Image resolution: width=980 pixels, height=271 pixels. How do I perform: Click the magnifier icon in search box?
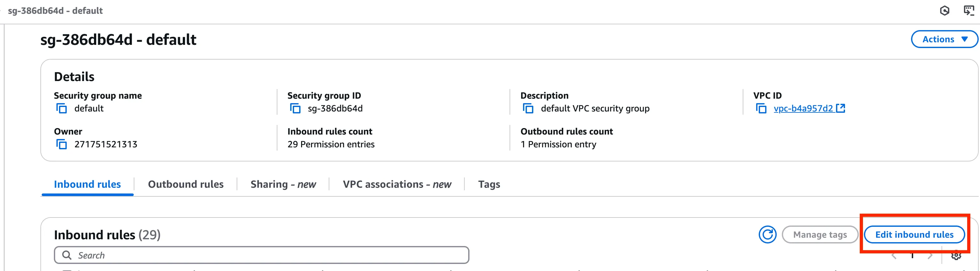67,255
